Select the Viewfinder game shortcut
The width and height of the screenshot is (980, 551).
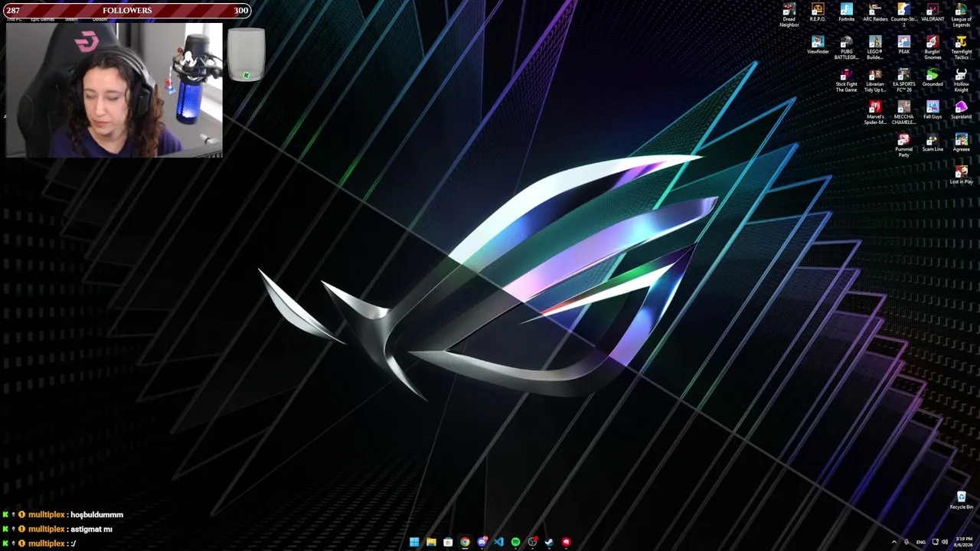818,45
